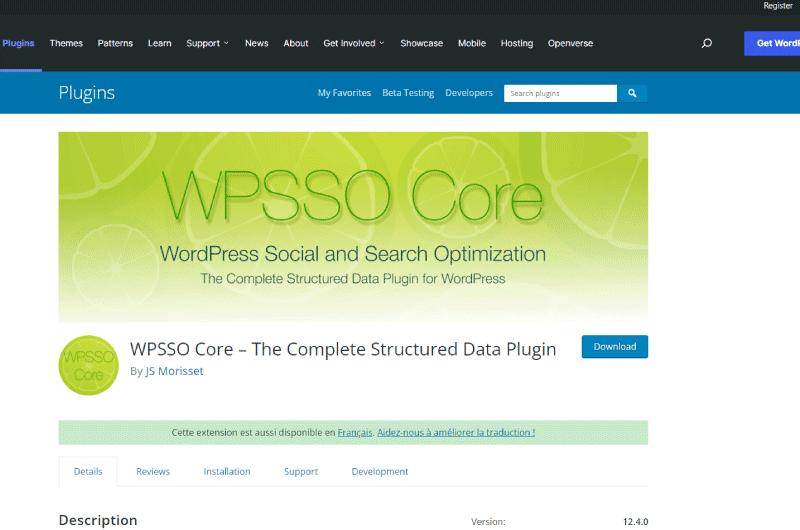The width and height of the screenshot is (800, 530).
Task: Download the WPSSO Core plugin
Action: coord(615,346)
